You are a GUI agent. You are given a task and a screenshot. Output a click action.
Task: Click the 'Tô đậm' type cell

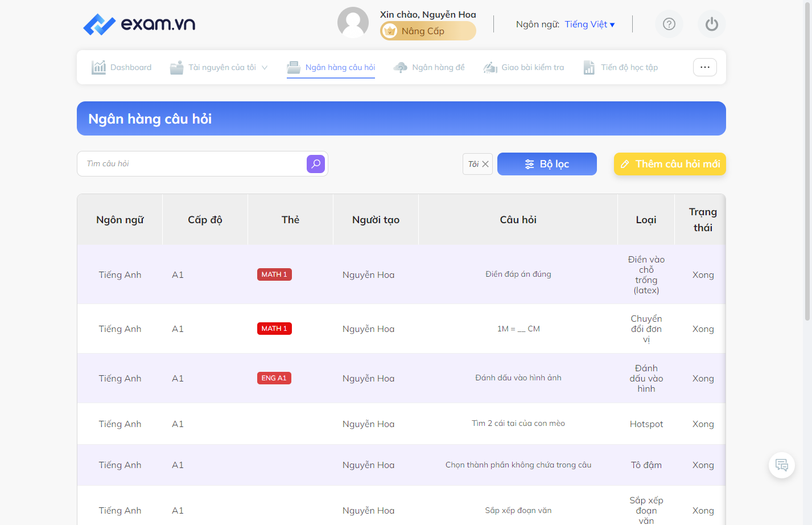(646, 465)
